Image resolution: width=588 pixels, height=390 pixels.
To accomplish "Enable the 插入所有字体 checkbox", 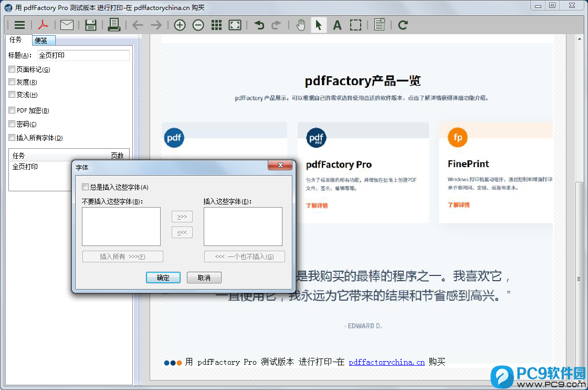I will pyautogui.click(x=12, y=138).
